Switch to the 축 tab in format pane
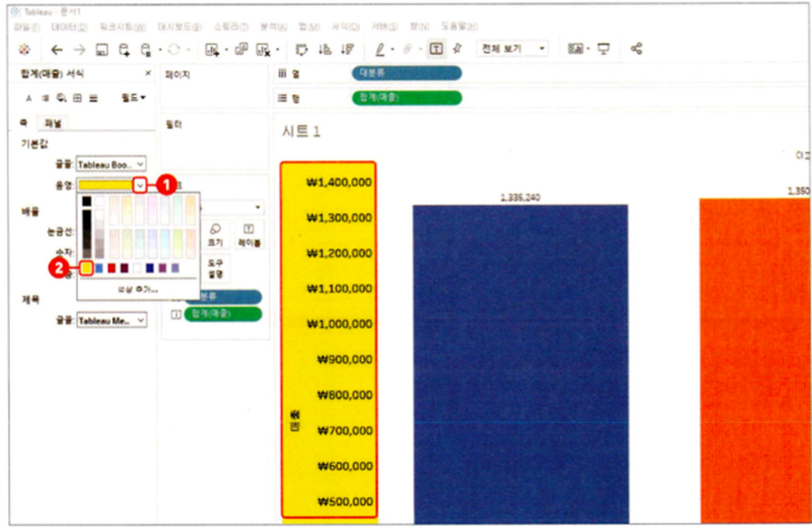This screenshot has width=812, height=527. coord(24,123)
